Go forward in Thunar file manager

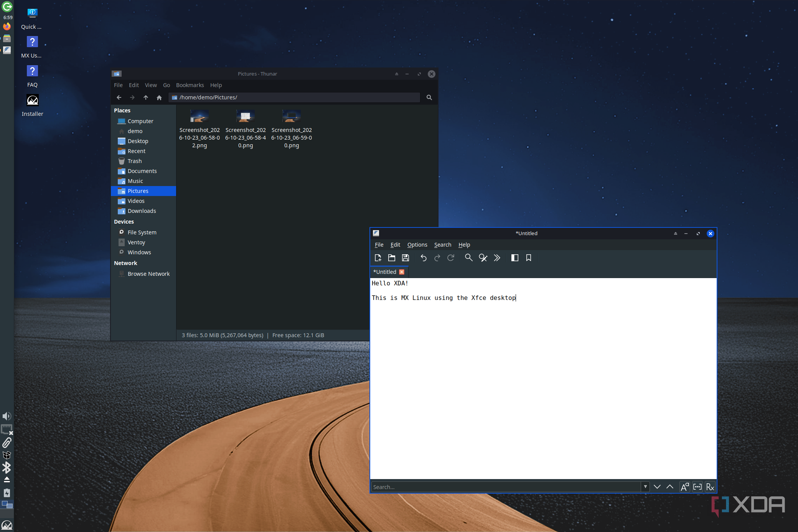pyautogui.click(x=132, y=97)
